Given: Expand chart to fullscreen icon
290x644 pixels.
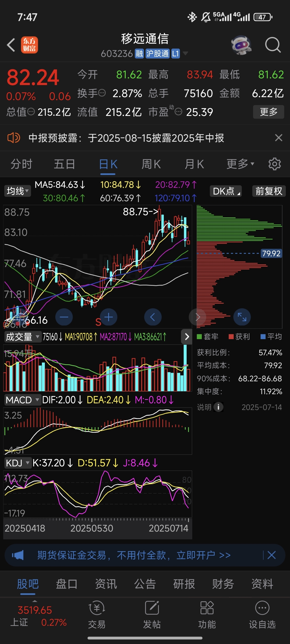Looking at the screenshot, I should (242, 317).
